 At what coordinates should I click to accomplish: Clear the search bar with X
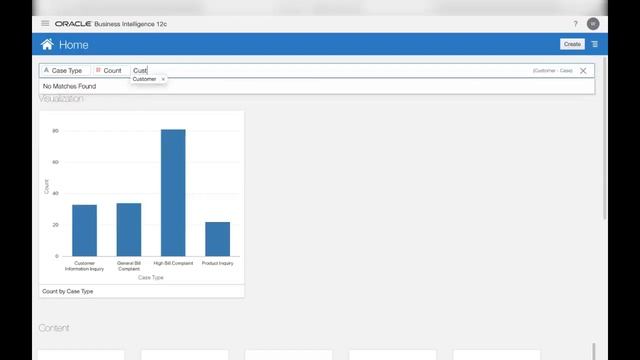pos(583,71)
